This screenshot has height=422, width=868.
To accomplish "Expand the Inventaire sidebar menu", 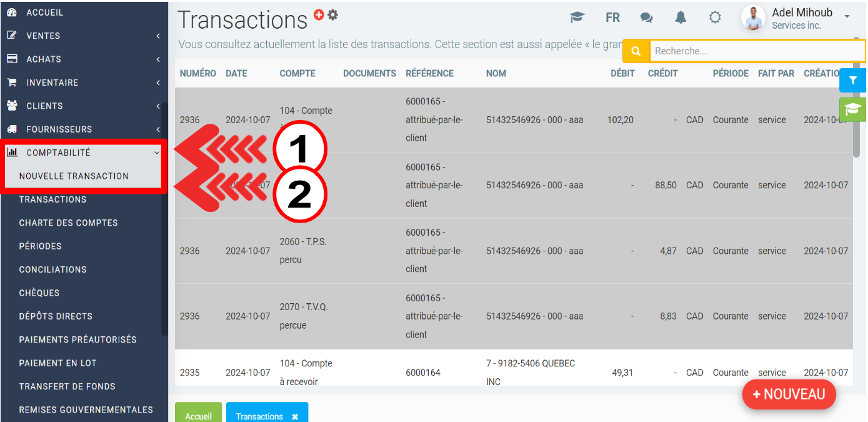I will click(82, 83).
